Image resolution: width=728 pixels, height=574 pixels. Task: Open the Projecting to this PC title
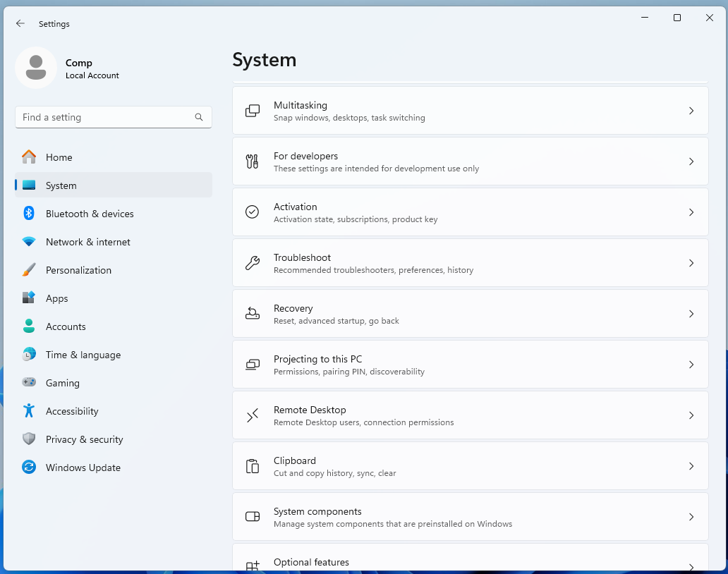tap(317, 359)
